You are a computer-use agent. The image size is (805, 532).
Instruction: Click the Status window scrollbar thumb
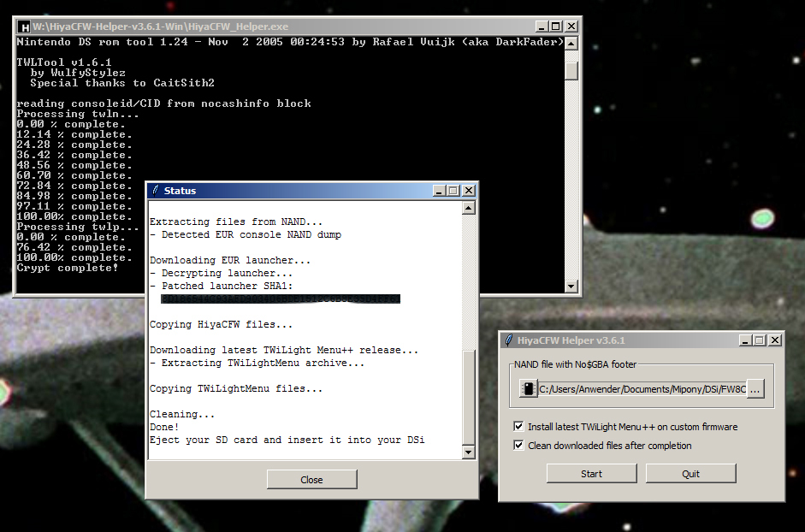[468, 397]
